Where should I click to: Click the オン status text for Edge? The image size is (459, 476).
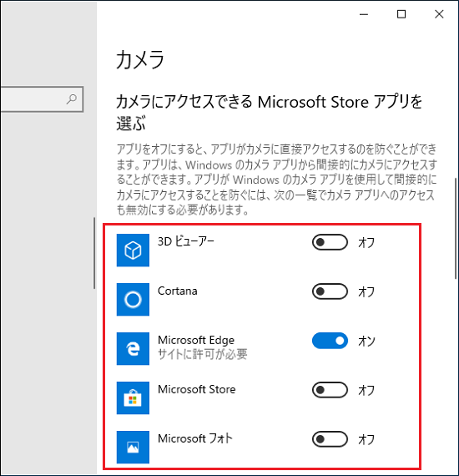click(366, 342)
